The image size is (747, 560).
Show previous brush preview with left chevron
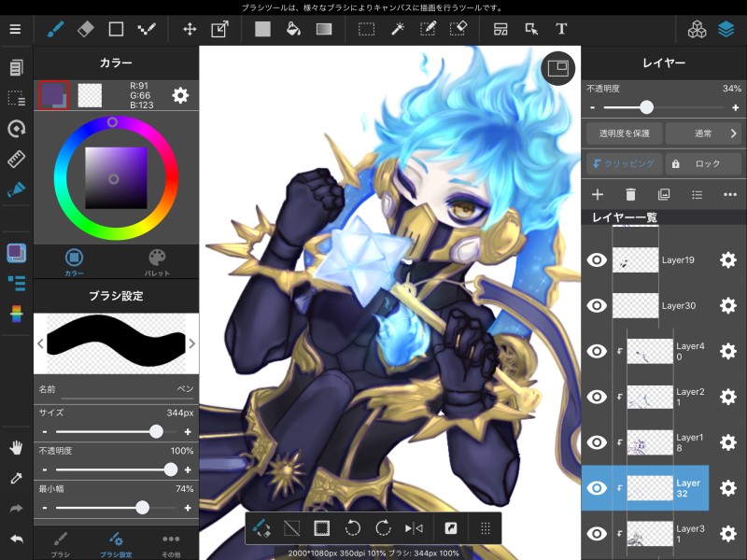[40, 343]
